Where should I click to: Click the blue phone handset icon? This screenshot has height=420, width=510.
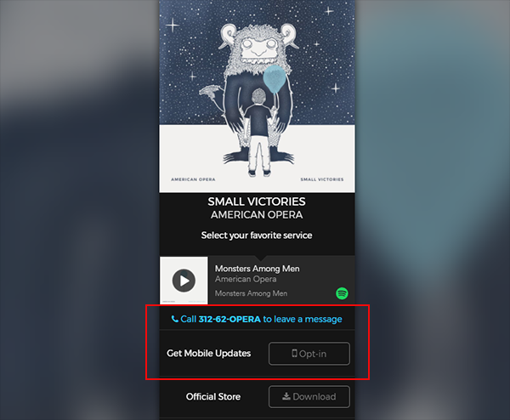(174, 319)
